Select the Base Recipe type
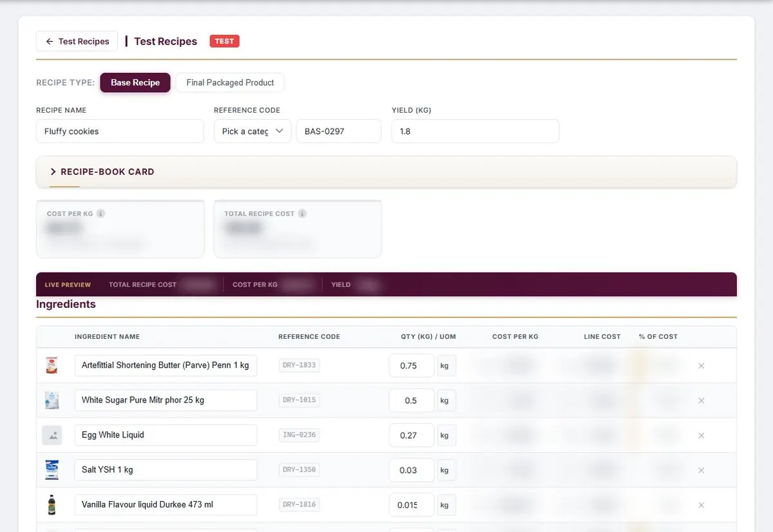Screen dimensions: 773x532 (135, 82)
